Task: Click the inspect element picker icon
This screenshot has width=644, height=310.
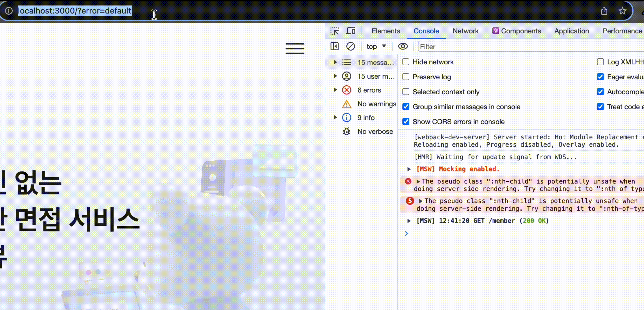Action: pos(335,31)
